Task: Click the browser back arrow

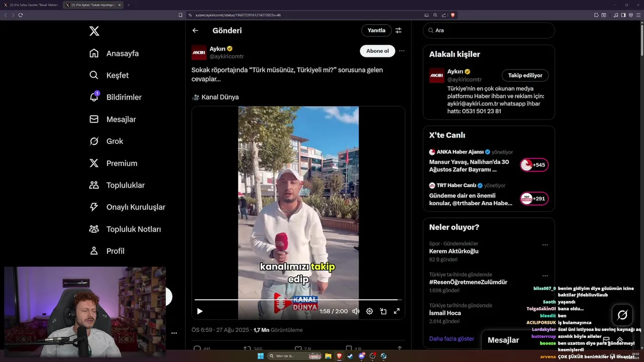Action: [6, 15]
